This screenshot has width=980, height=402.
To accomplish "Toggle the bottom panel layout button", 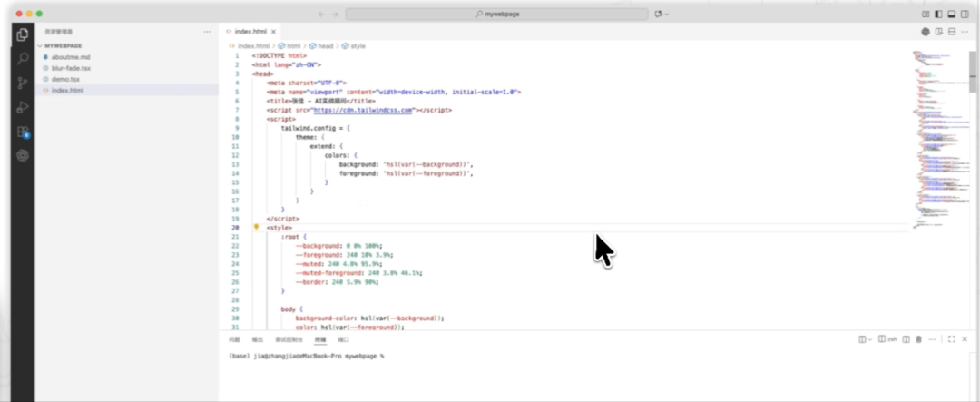I will [951, 14].
